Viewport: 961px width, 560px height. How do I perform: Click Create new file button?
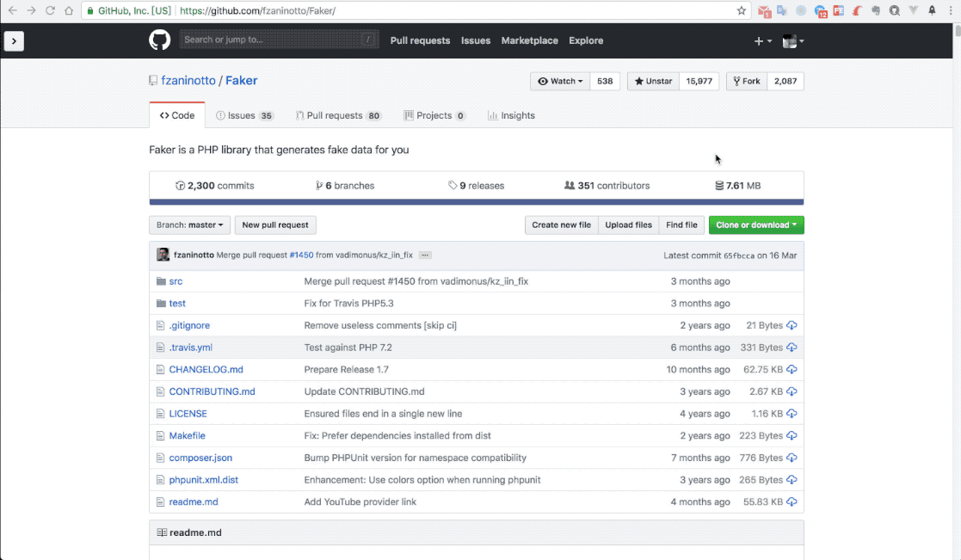coord(562,225)
